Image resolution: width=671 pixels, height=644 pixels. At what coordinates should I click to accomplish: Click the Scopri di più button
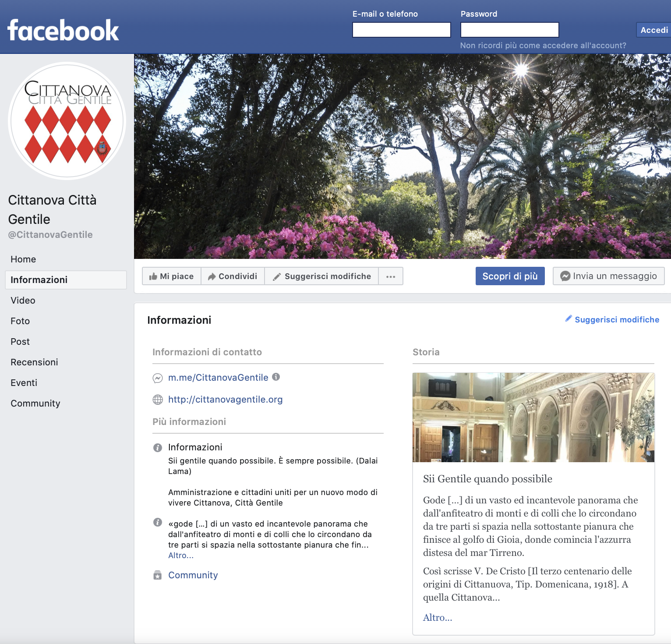(x=510, y=276)
